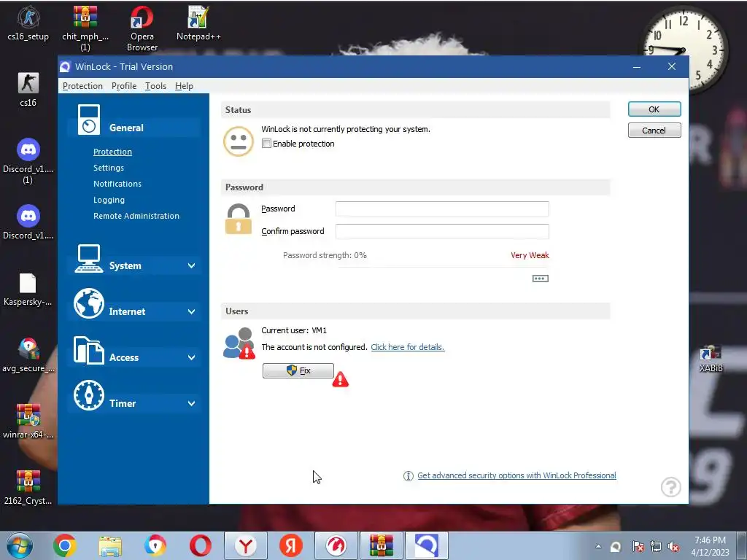Image resolution: width=747 pixels, height=560 pixels.
Task: Expand the System section chevron
Action: [x=192, y=265]
